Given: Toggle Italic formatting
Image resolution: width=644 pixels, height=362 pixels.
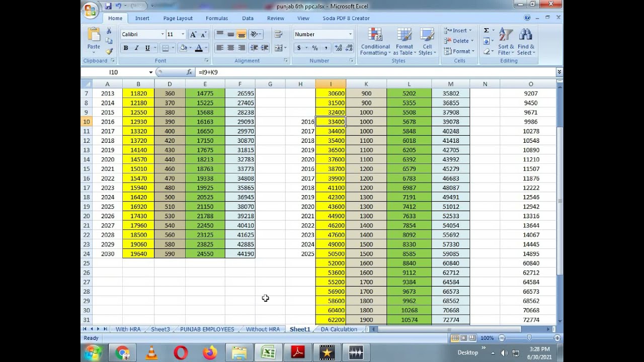Looking at the screenshot, I should point(136,48).
